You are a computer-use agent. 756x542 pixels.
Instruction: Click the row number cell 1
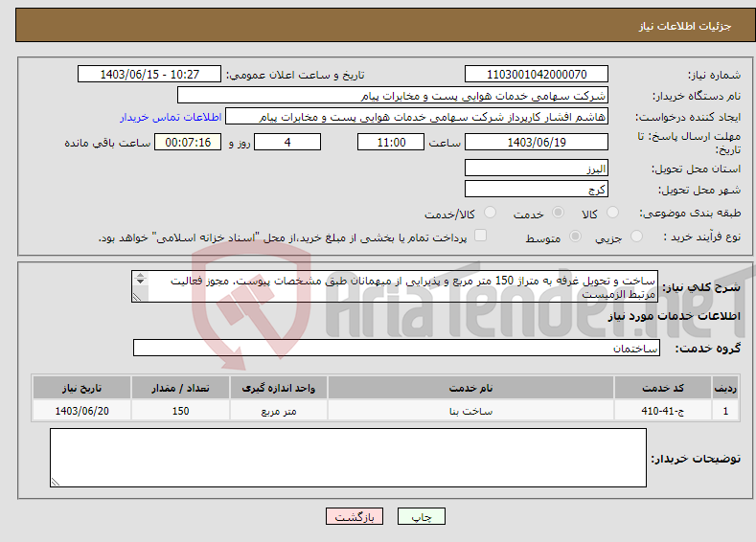pyautogui.click(x=725, y=411)
